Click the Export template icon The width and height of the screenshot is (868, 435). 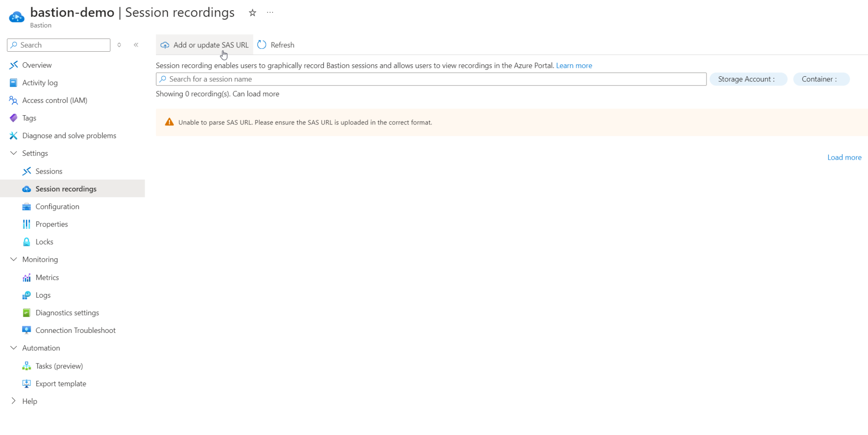[27, 383]
